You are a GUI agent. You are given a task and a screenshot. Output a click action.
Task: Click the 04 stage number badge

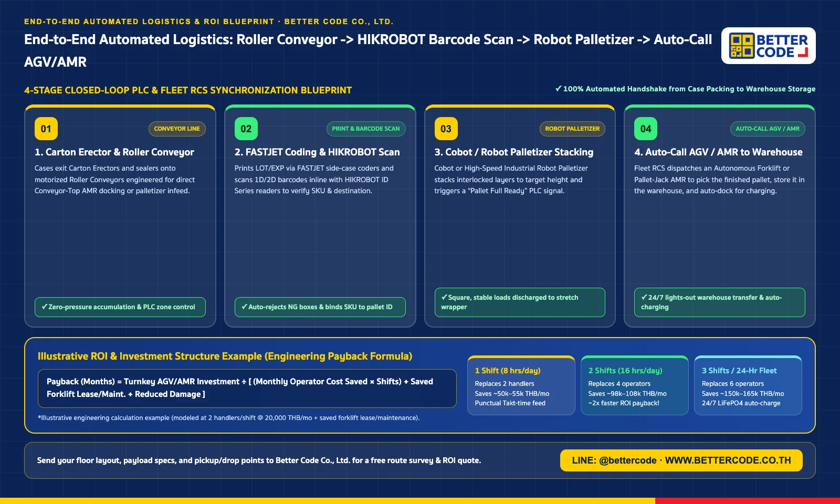point(646,129)
